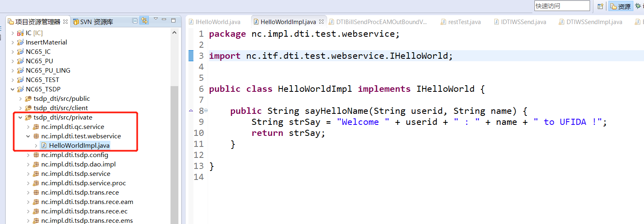Viewport: 644px width, 224px height.
Task: Click NC65_PU_LING project folder icon
Action: tap(20, 71)
